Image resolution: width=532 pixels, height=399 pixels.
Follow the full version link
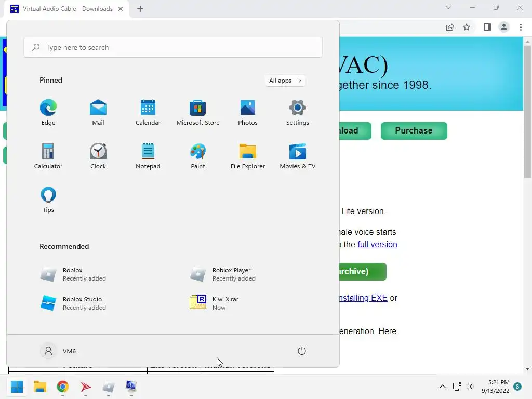pyautogui.click(x=377, y=244)
